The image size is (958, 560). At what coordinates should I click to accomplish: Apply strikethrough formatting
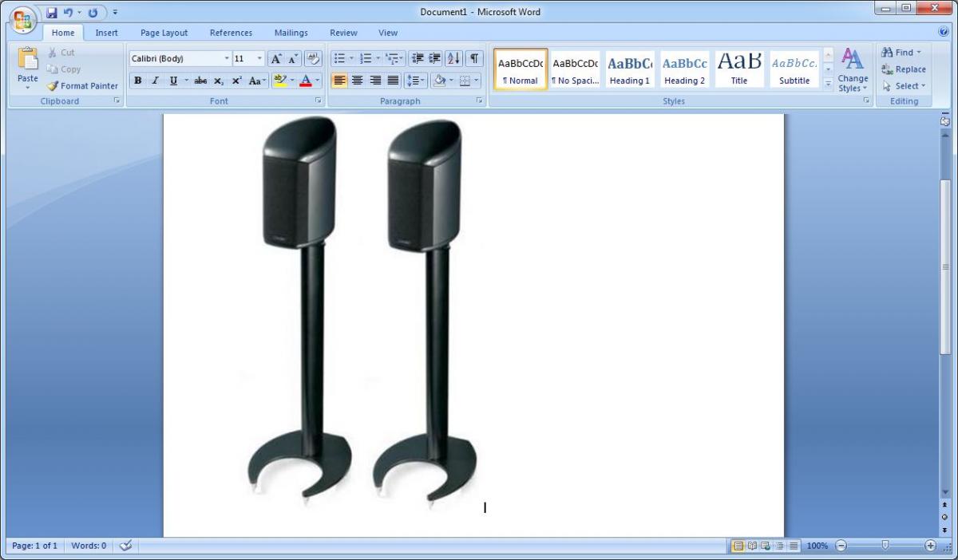(200, 81)
